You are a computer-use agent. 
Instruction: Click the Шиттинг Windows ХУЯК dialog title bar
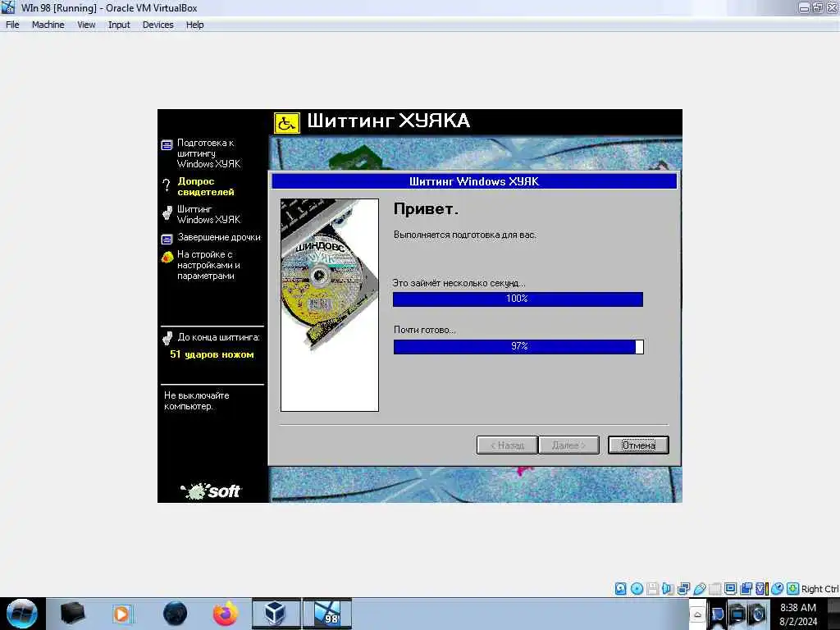474,181
